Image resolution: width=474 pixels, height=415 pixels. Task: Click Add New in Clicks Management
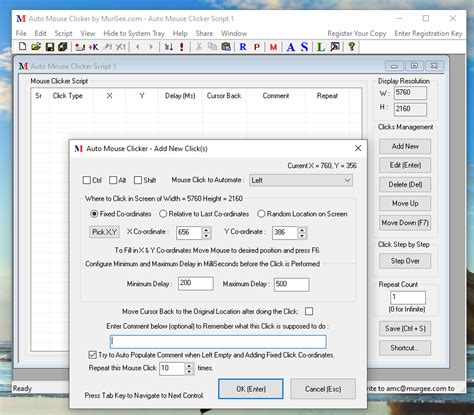[405, 146]
